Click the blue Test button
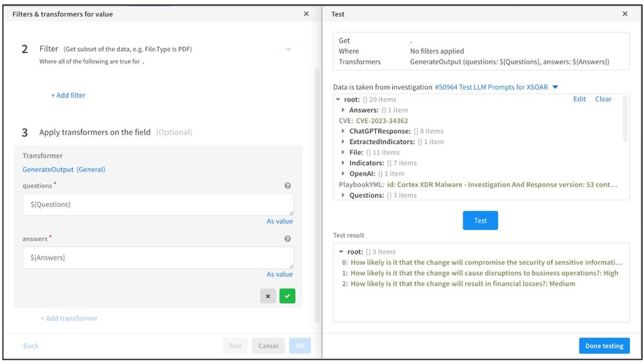Screen dimensions: 644x363 (x=480, y=220)
